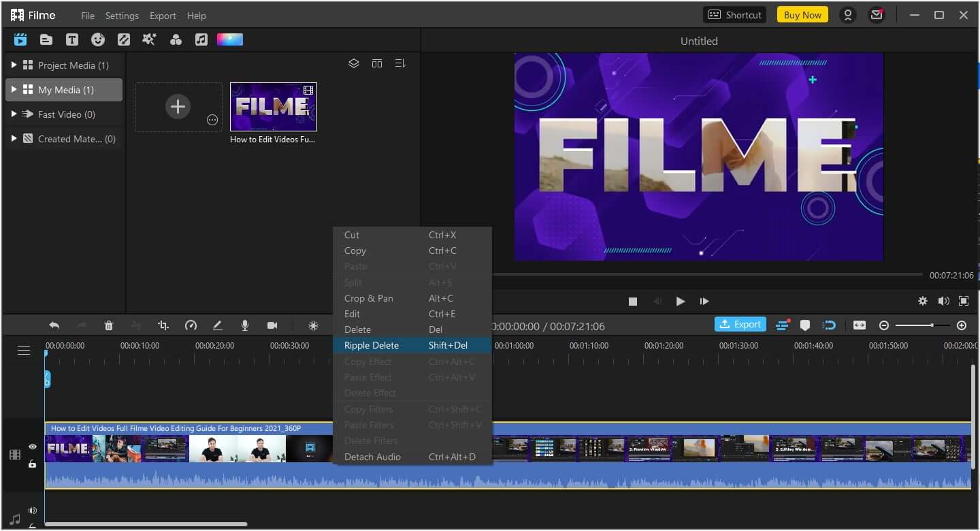Zoom out timeline with minus icon
Viewport: 980px width, 531px height.
tap(884, 325)
